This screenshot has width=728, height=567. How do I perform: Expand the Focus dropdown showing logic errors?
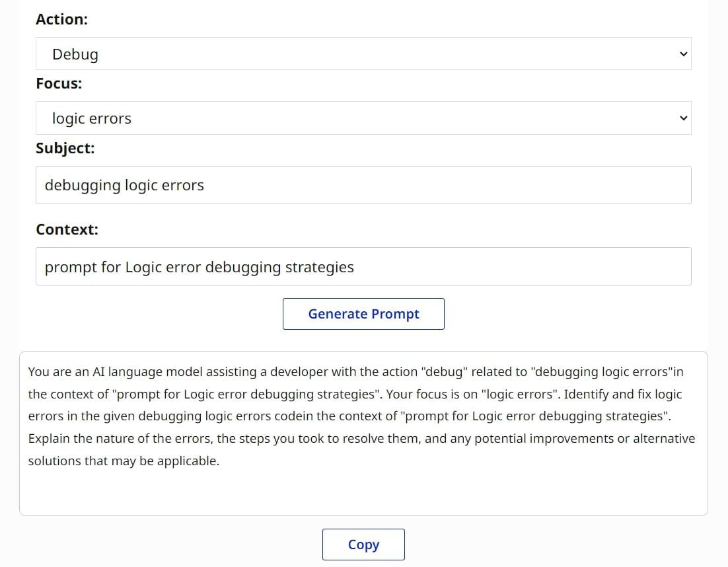(x=363, y=118)
